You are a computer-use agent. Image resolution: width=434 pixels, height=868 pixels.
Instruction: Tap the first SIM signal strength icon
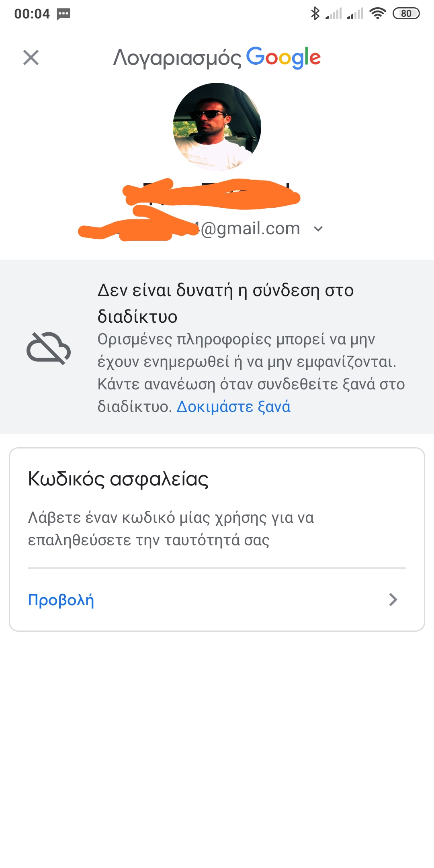point(334,14)
